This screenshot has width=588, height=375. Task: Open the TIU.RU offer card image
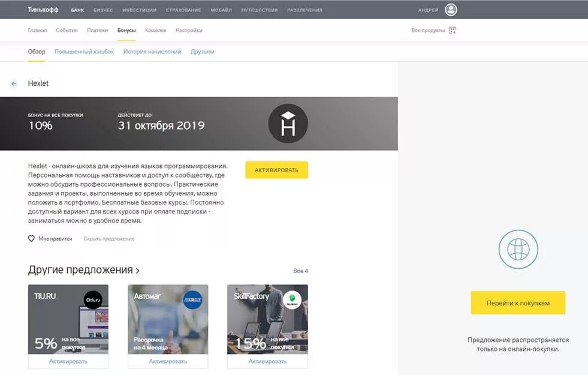pyautogui.click(x=68, y=319)
